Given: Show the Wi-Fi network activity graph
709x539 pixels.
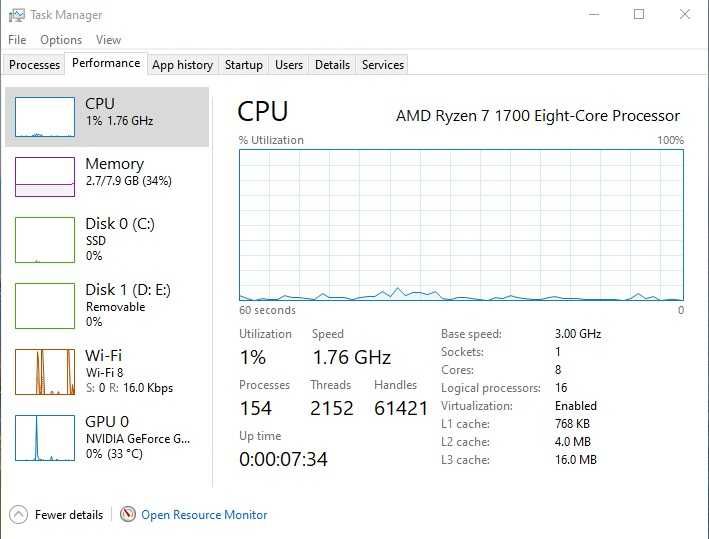Looking at the screenshot, I should pos(45,372).
